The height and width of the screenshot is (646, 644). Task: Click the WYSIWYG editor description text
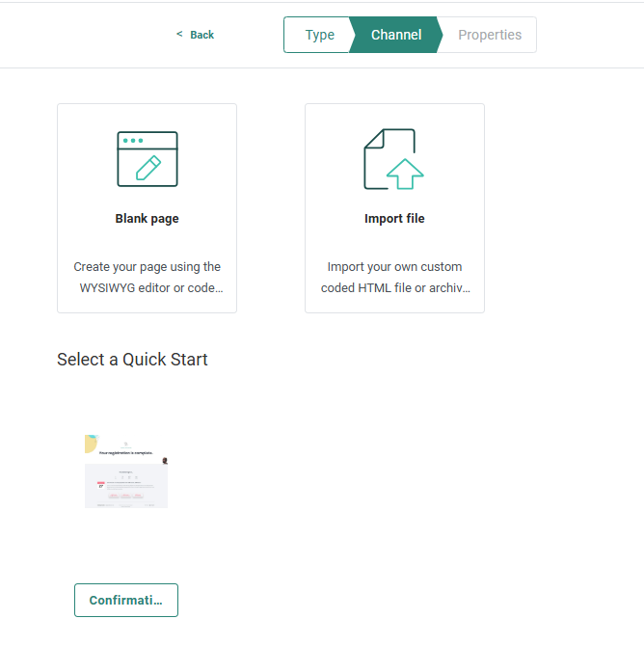pos(147,278)
